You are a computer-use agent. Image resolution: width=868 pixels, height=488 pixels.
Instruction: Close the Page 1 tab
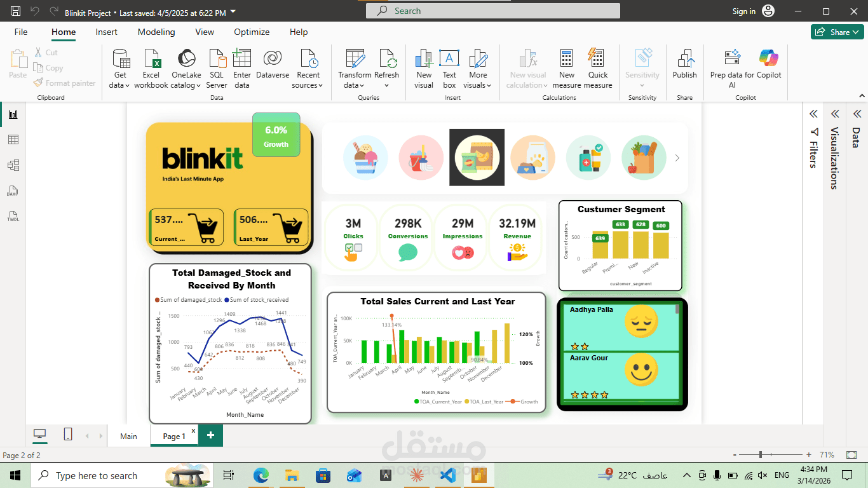click(193, 431)
